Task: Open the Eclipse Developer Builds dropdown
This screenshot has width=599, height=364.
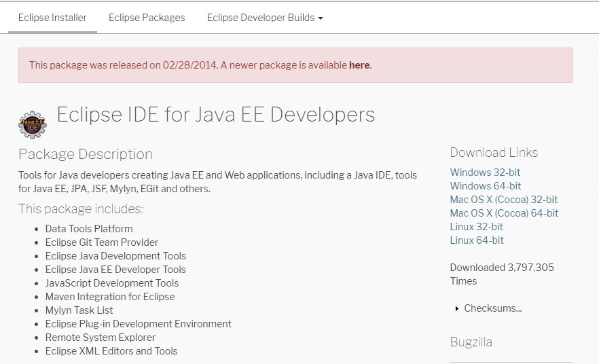Action: coord(265,18)
